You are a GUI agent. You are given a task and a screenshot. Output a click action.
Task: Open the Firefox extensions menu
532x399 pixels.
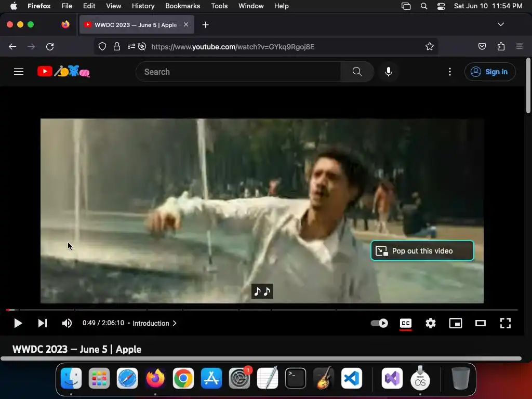pos(501,46)
